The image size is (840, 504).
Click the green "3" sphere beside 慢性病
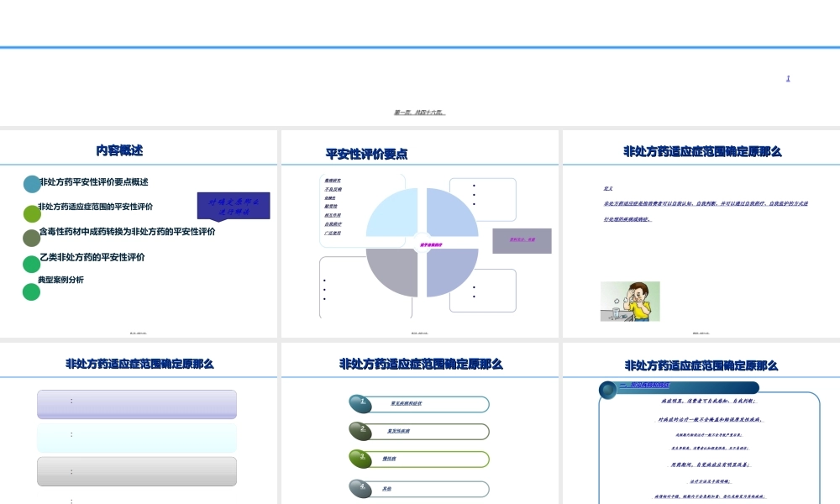[x=362, y=459]
